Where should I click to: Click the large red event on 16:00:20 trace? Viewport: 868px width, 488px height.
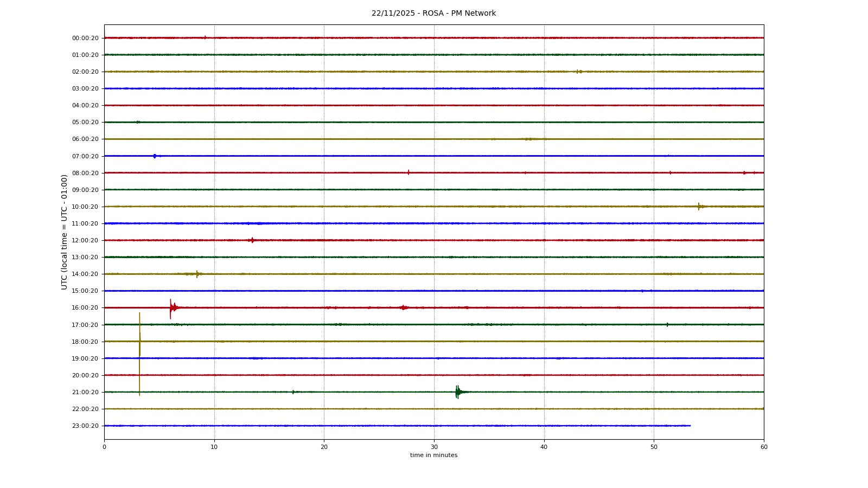[x=171, y=307]
